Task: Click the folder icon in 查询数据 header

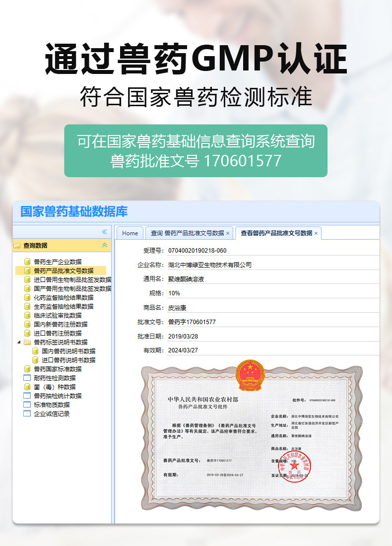Action: click(17, 246)
